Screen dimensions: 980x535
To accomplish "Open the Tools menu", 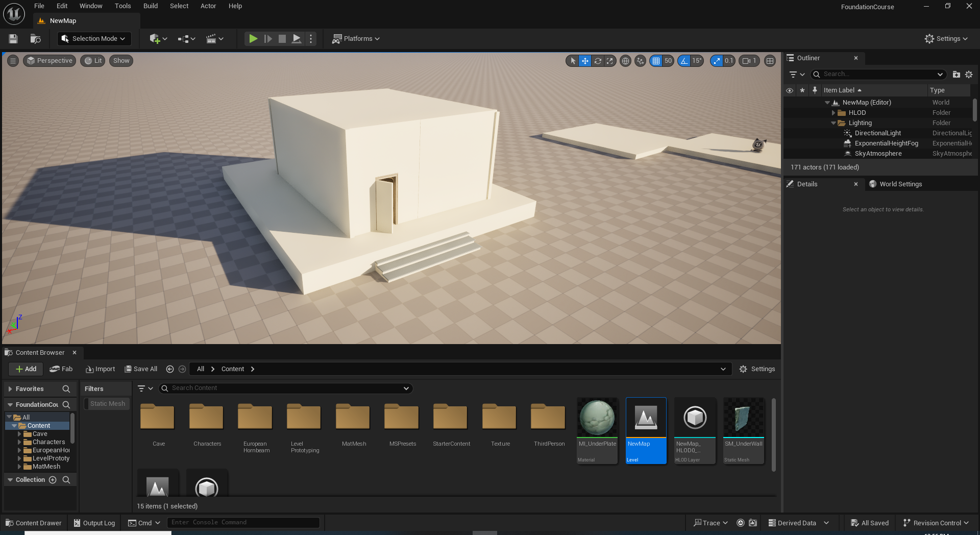I will point(123,6).
